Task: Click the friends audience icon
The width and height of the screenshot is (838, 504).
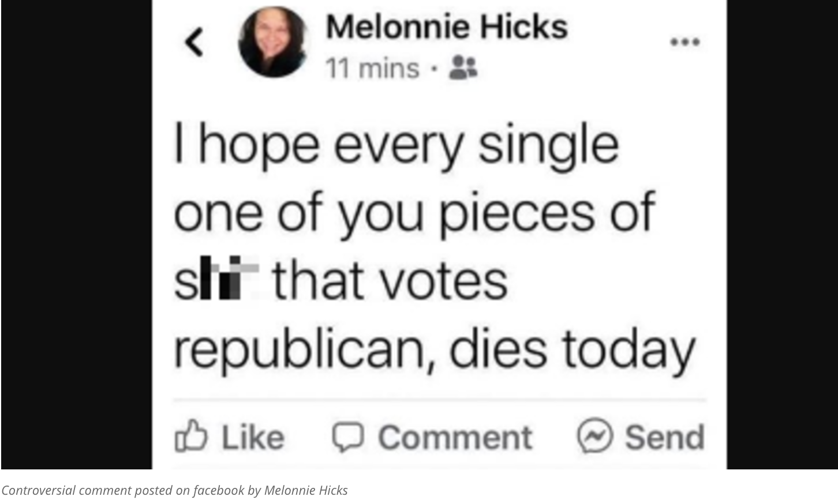Action: coord(463,68)
